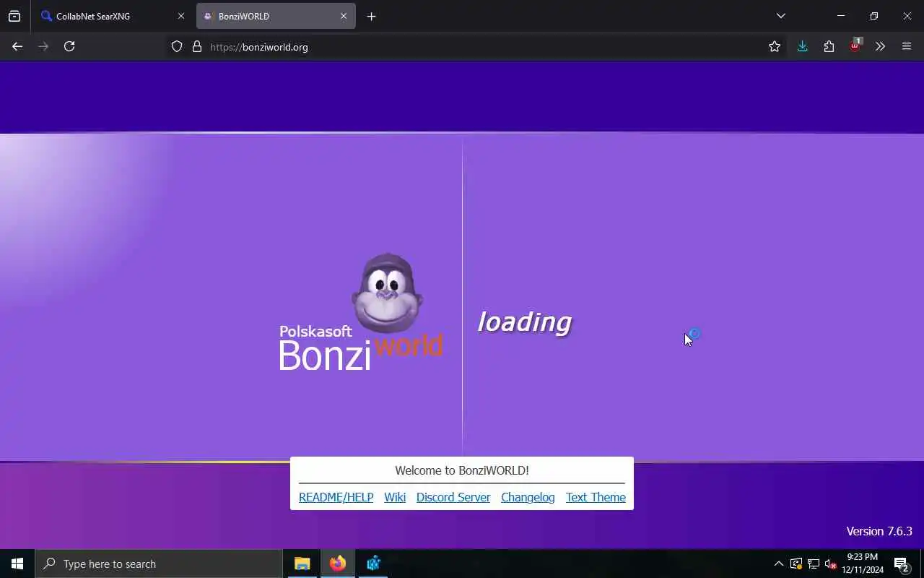The width and height of the screenshot is (924, 578).
Task: Expand more tools overflow chevron
Action: (x=880, y=46)
